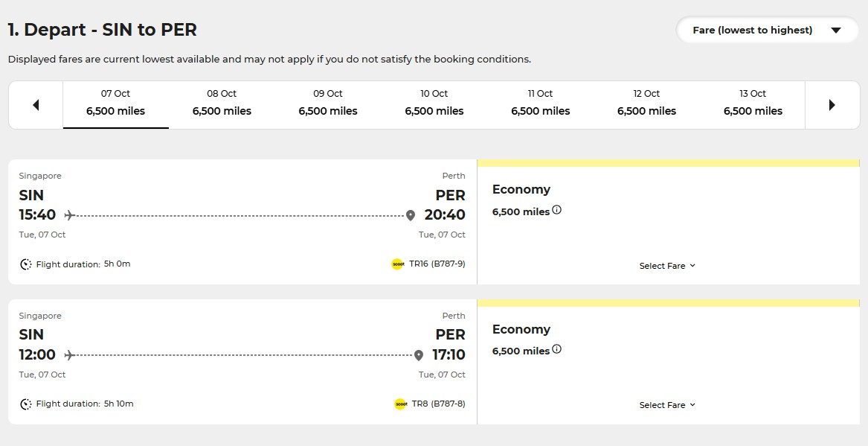This screenshot has height=446, width=868.
Task: Choose the 09 Oct date tab
Action: pyautogui.click(x=328, y=103)
